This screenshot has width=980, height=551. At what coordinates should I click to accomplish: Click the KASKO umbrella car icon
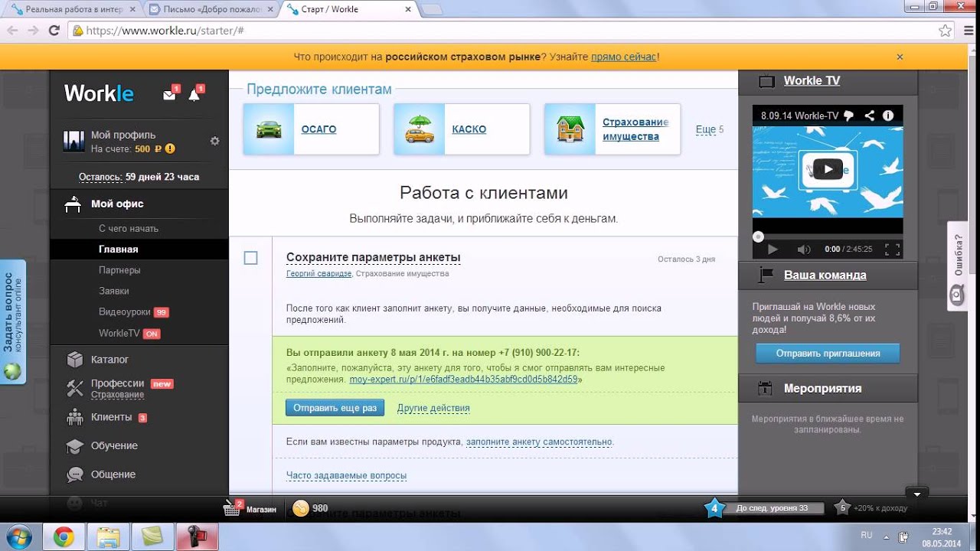tap(419, 129)
